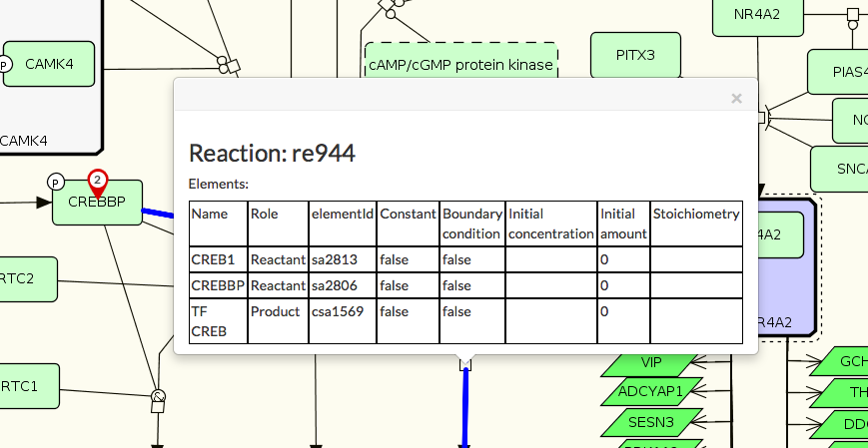Click the VIP gene node
The image size is (868, 448).
point(651,362)
